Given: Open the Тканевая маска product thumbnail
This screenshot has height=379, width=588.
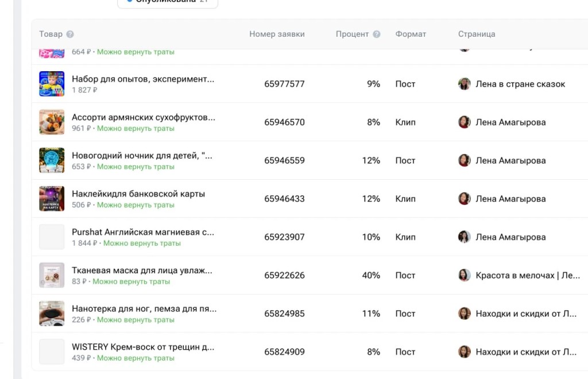Looking at the screenshot, I should click(x=52, y=275).
